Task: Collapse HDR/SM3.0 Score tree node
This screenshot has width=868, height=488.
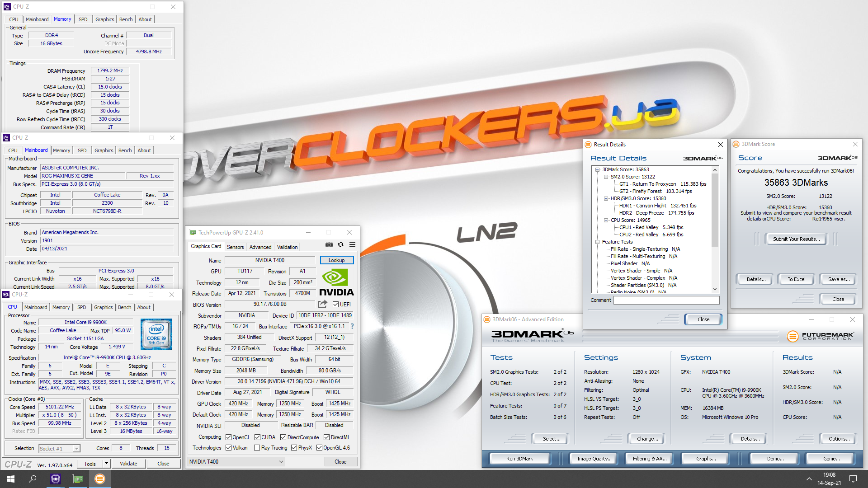Action: [606, 199]
